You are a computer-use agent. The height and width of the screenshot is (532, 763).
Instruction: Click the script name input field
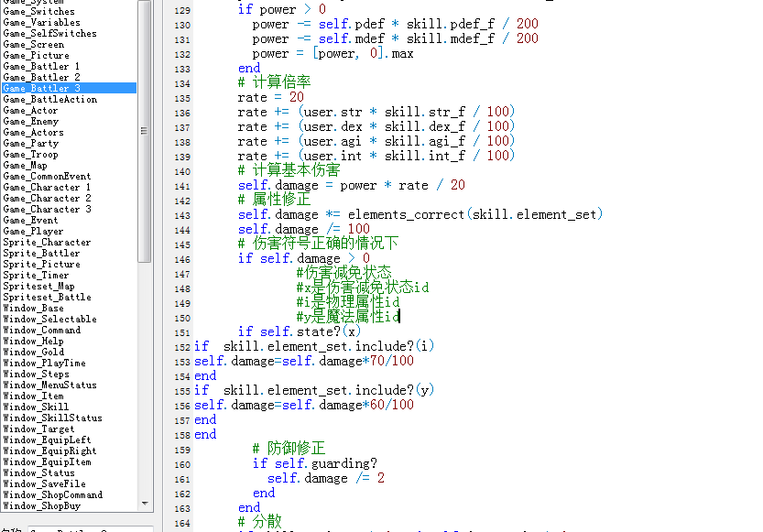coord(90,529)
